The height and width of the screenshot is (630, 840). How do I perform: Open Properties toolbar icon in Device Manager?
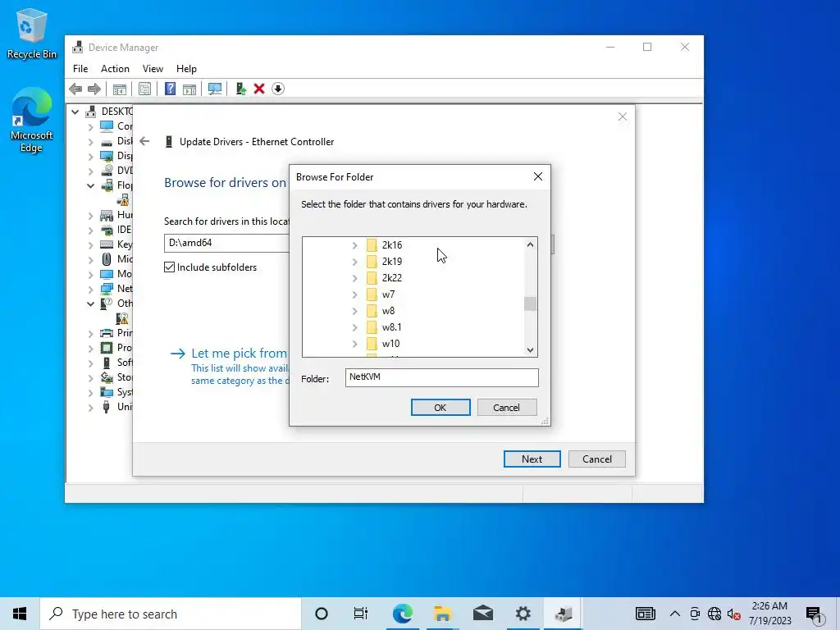144,89
